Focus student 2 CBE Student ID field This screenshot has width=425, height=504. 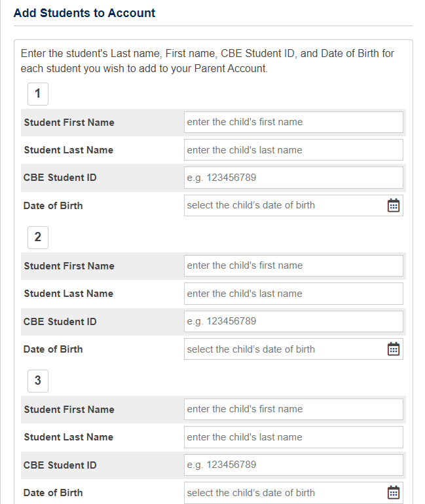(293, 321)
